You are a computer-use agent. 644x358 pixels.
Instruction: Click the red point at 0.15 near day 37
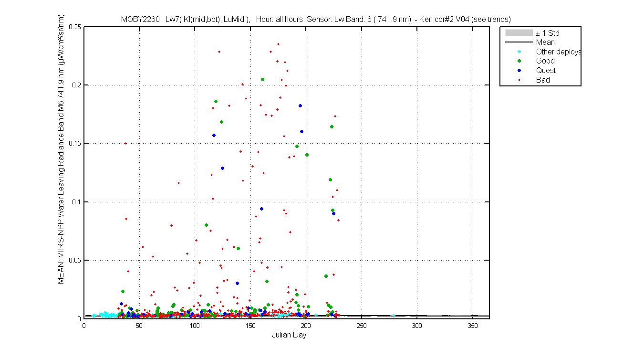(125, 143)
